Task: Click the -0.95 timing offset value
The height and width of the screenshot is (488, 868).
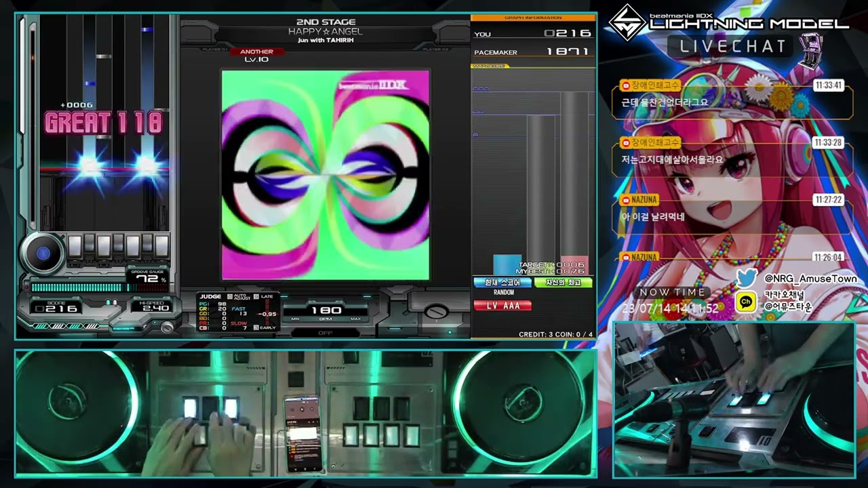Action: click(x=267, y=314)
